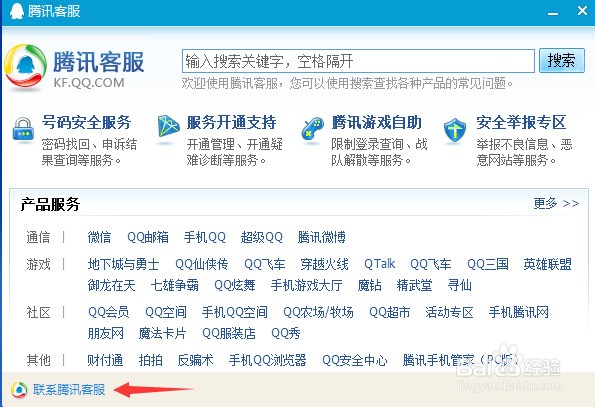
Task: Open the QQ三国 link
Action: tap(488, 264)
